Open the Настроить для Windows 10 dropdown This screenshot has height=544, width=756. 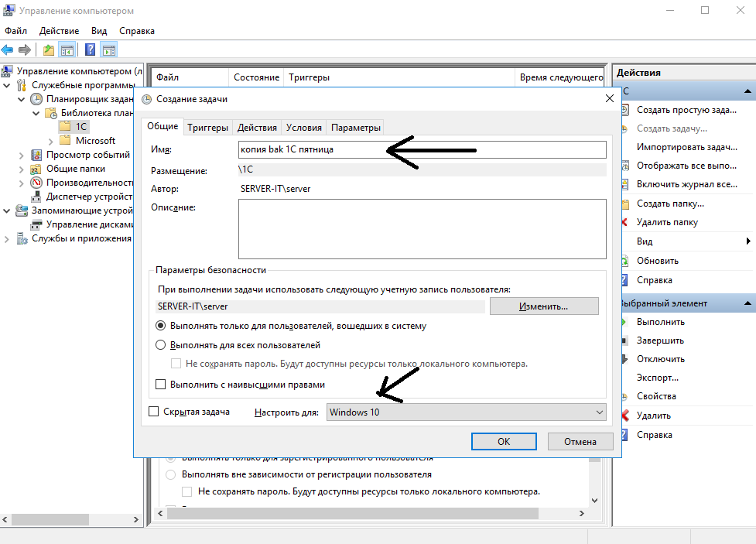tap(467, 412)
